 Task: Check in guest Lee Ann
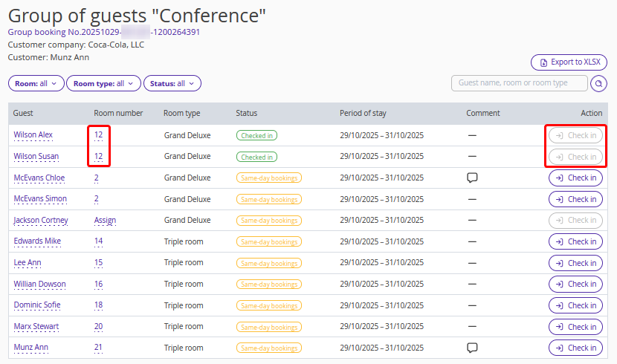(575, 263)
